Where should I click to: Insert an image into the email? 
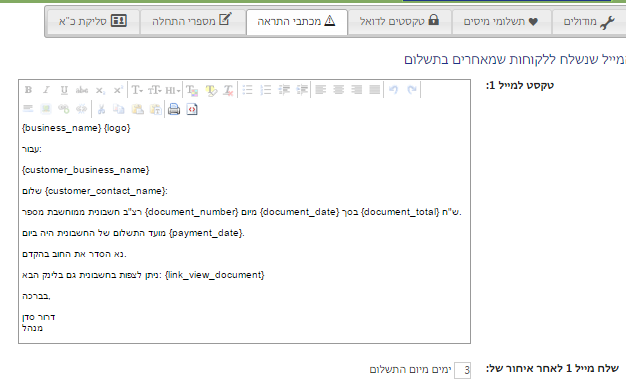(x=46, y=109)
